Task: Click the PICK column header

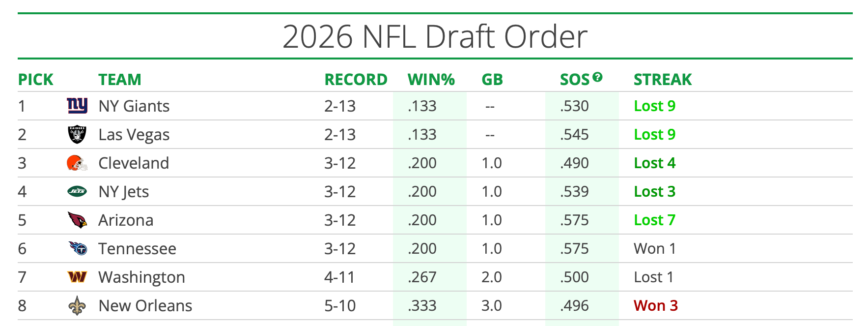Action: pyautogui.click(x=35, y=80)
